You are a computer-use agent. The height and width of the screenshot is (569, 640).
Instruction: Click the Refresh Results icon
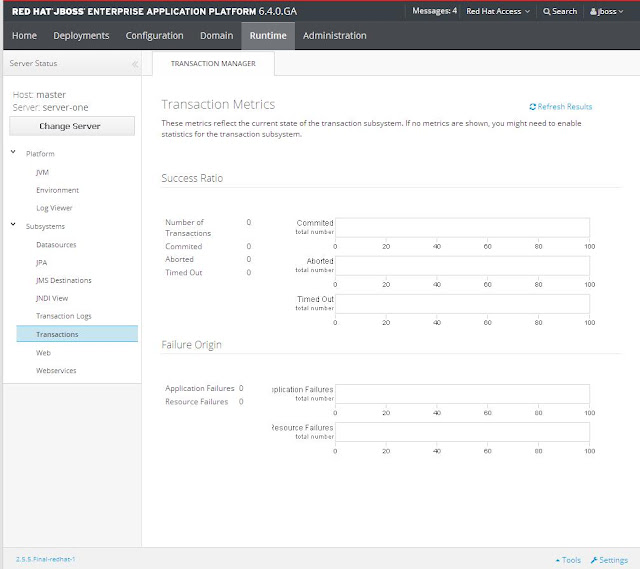532,107
